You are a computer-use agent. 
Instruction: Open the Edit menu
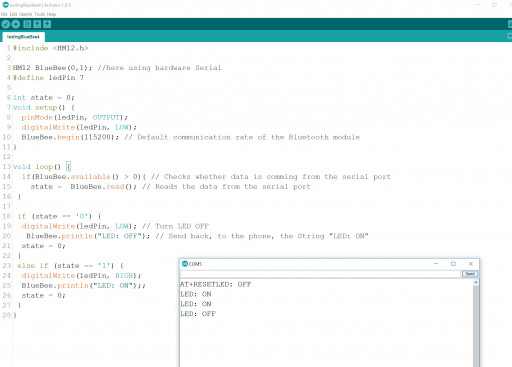13,14
